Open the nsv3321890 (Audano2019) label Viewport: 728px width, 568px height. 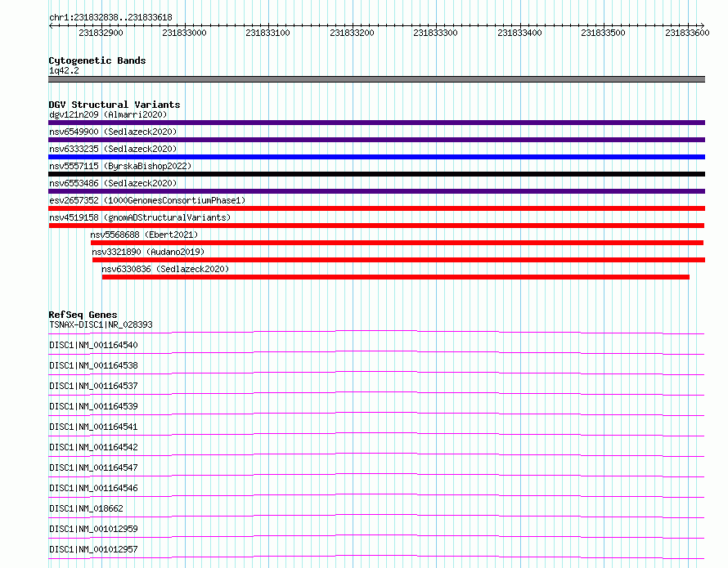tap(148, 252)
